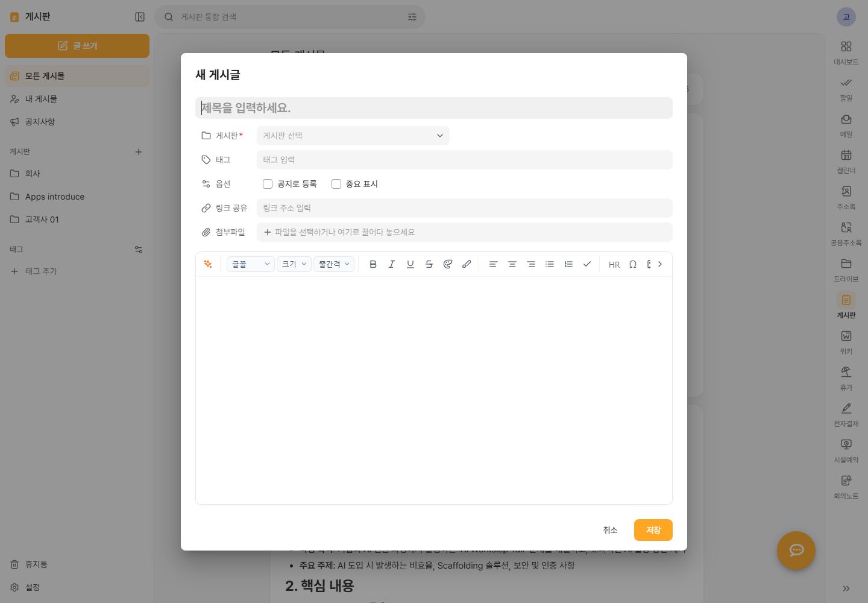Open the 게시판 선택 dropdown

tap(353, 136)
